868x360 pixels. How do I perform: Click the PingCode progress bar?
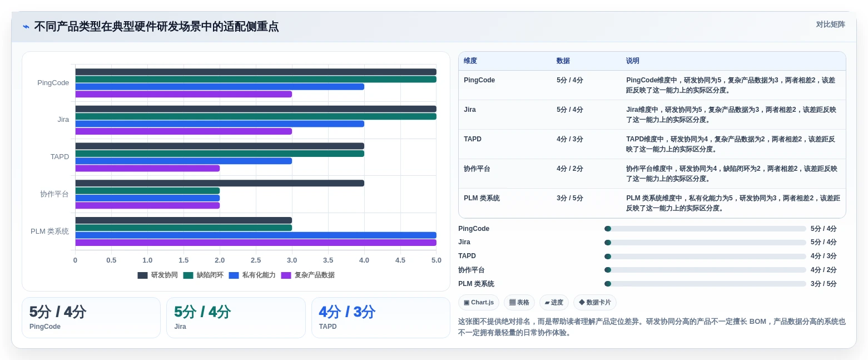point(705,229)
